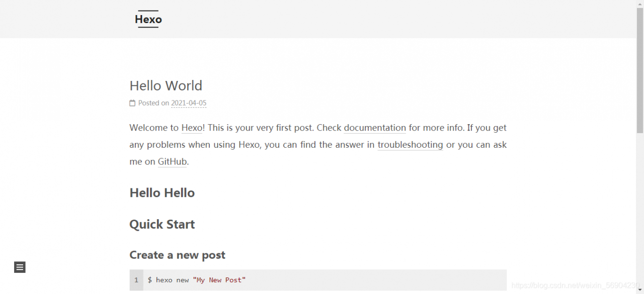Follow the Hexo link in welcome text
This screenshot has height=294, width=644.
pyautogui.click(x=192, y=128)
